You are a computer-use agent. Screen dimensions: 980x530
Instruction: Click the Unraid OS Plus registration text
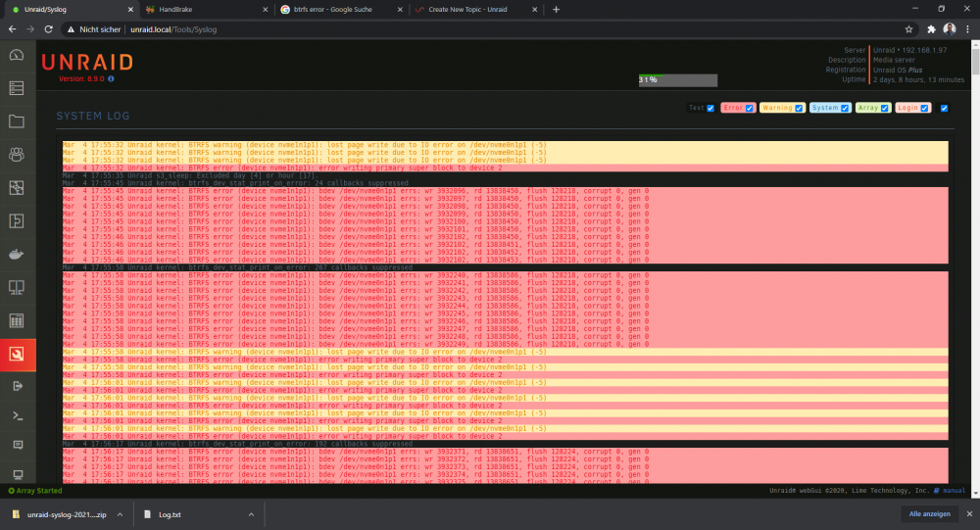[x=898, y=70]
